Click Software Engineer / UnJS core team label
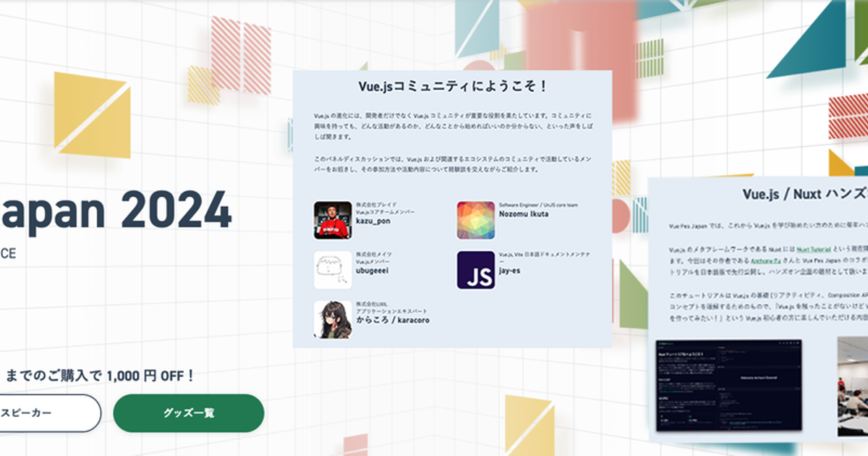 coord(538,205)
